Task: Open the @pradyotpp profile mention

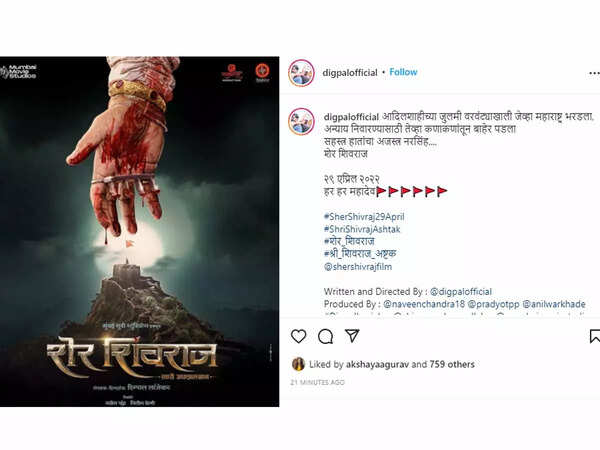Action: tap(494, 304)
